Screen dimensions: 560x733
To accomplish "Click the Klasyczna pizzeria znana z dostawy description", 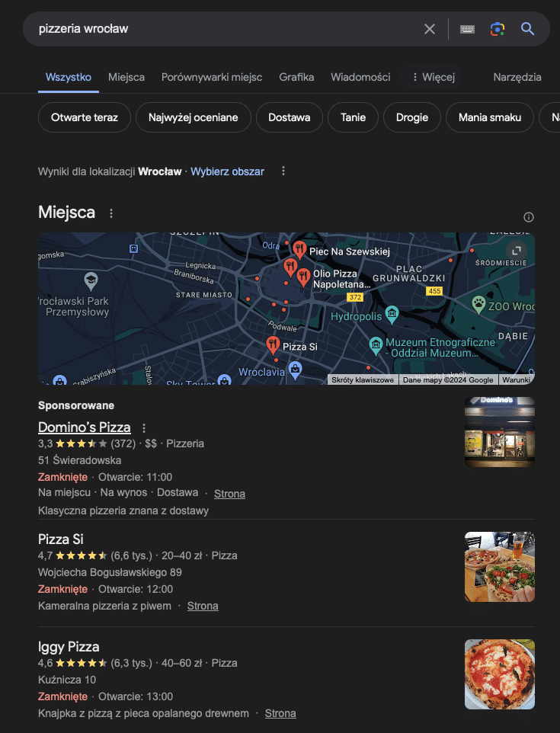I will (123, 511).
